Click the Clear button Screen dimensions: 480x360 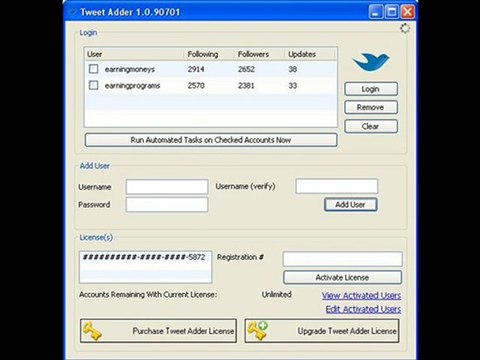click(x=371, y=126)
